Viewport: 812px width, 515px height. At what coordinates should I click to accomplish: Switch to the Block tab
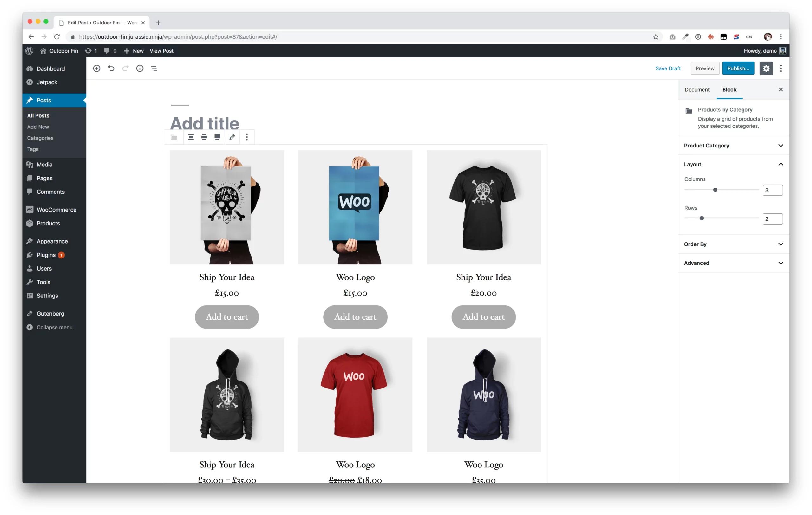pos(729,89)
